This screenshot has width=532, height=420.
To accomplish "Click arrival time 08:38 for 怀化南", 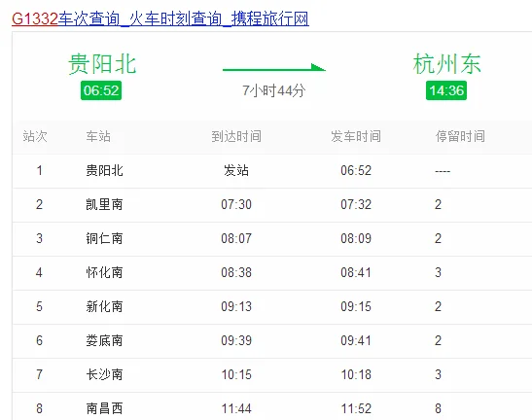I will click(x=236, y=272).
